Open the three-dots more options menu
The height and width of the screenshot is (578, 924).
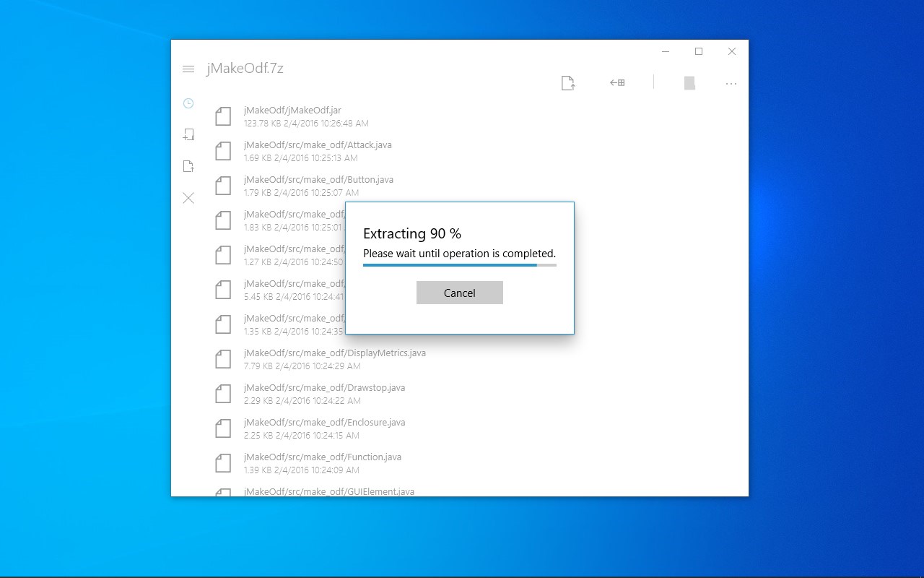tap(731, 84)
